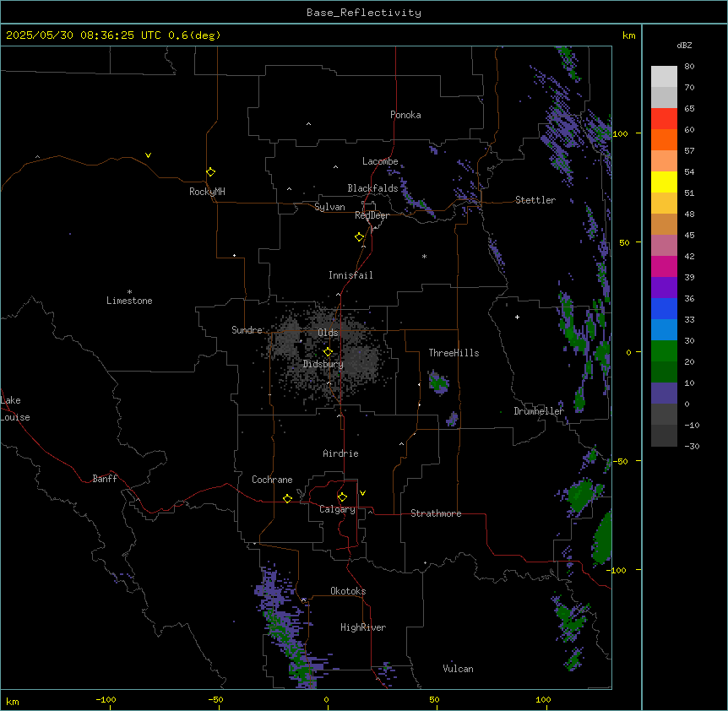The height and width of the screenshot is (711, 728).
Task: Click the Cochrane city label
Action: click(272, 480)
